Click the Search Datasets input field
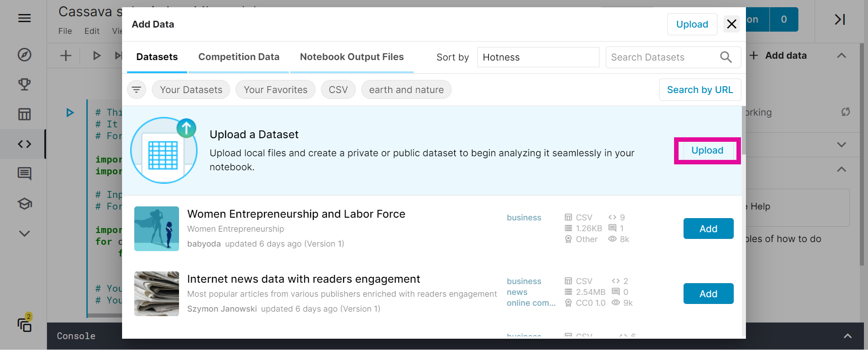 (660, 57)
